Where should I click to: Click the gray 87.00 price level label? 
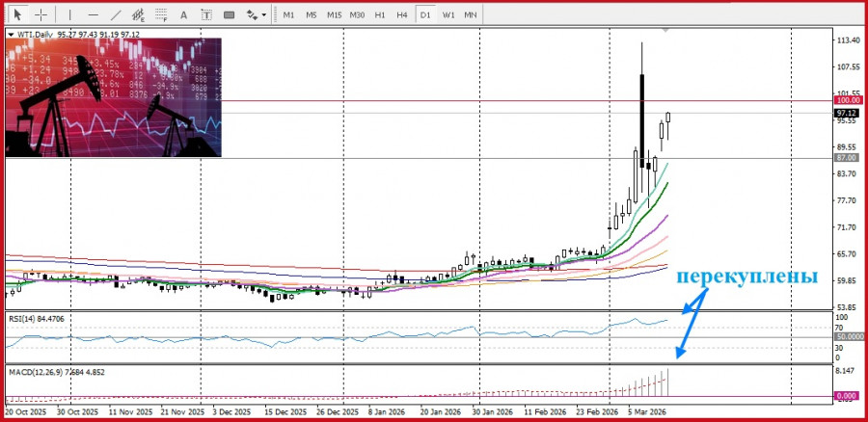pos(847,157)
